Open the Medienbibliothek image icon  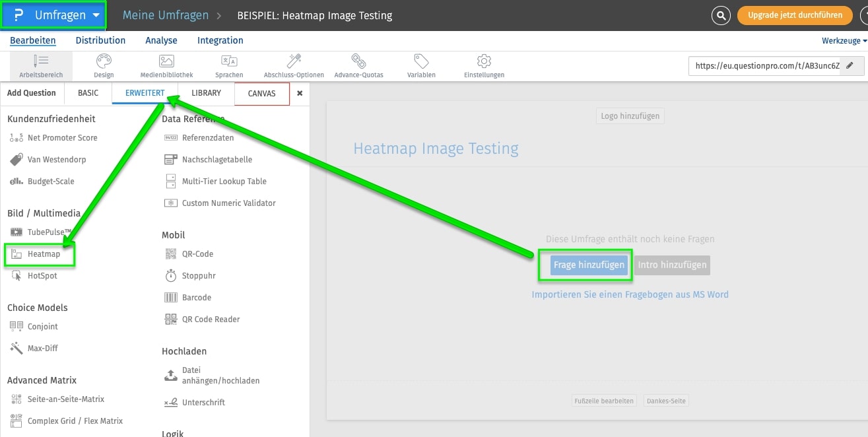(166, 62)
